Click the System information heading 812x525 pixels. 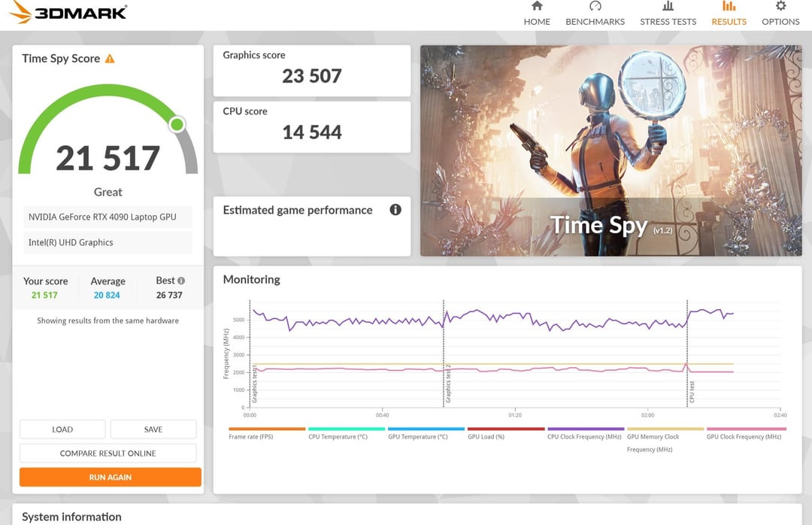click(x=71, y=517)
